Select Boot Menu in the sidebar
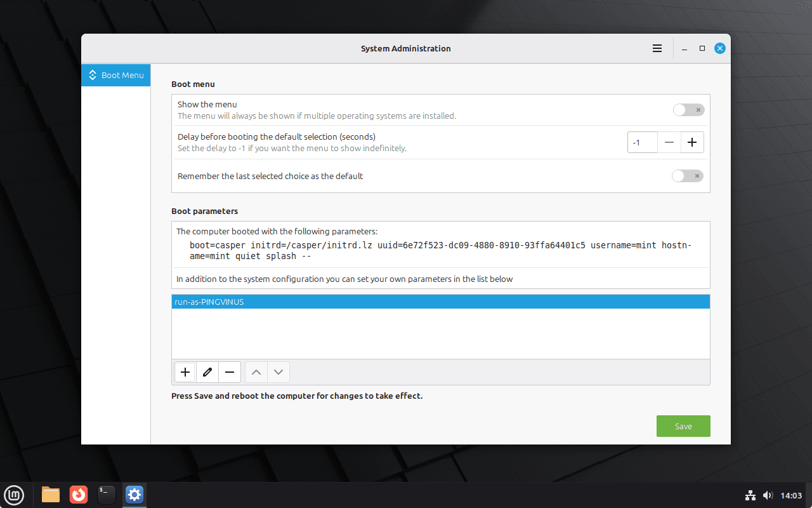This screenshot has height=508, width=812. coord(116,75)
